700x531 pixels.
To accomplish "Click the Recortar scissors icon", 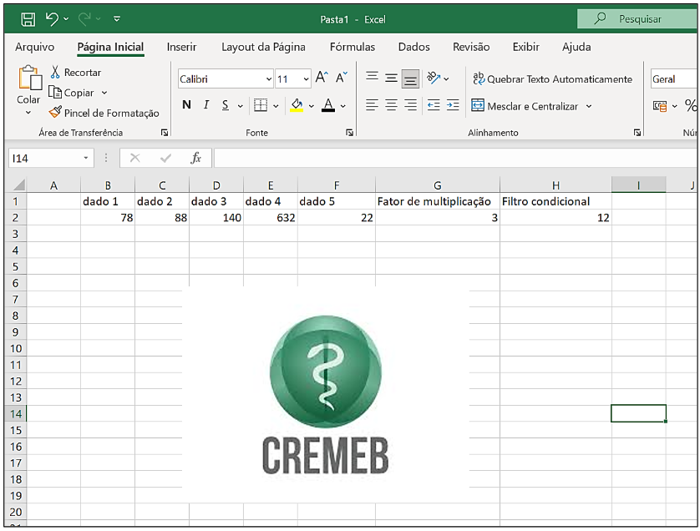I will pos(56,72).
